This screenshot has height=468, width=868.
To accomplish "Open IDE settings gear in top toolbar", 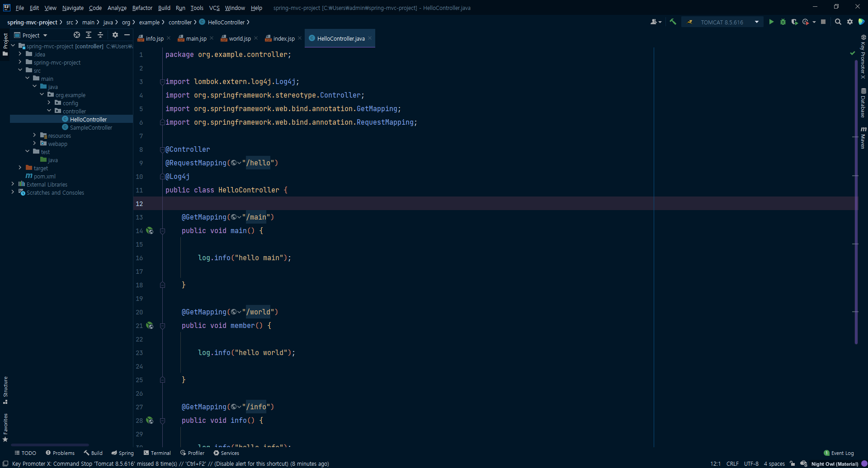I will click(850, 22).
